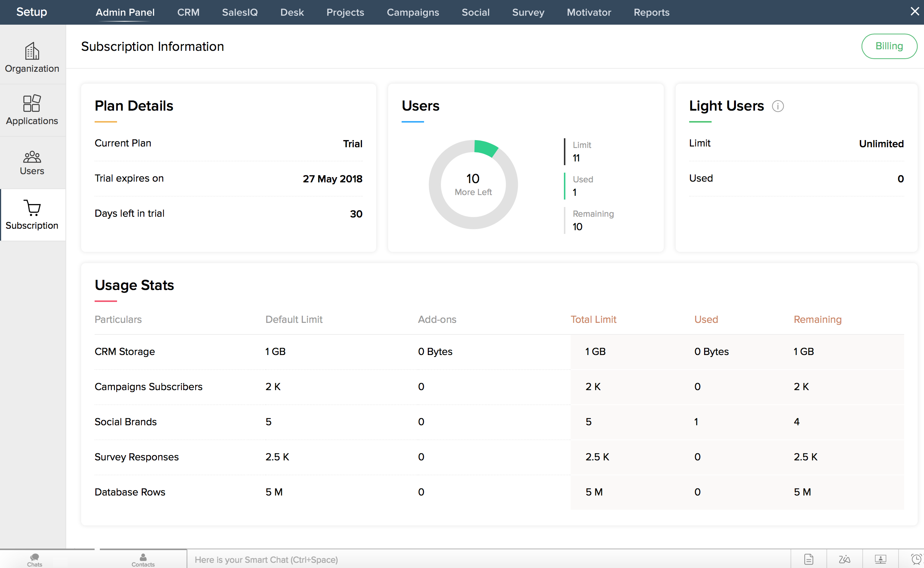The image size is (924, 568).
Task: Click the screen presentation icon in the bottom bar
Action: point(880,559)
